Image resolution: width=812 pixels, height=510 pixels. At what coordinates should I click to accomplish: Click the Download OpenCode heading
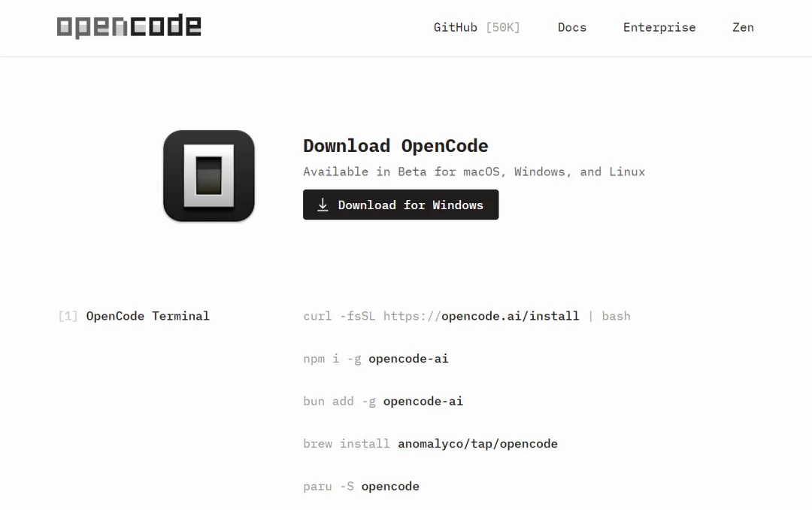(x=395, y=145)
